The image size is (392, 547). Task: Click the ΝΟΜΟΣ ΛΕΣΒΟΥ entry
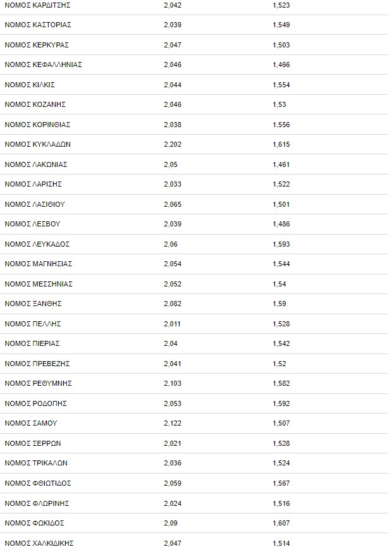tap(32, 224)
